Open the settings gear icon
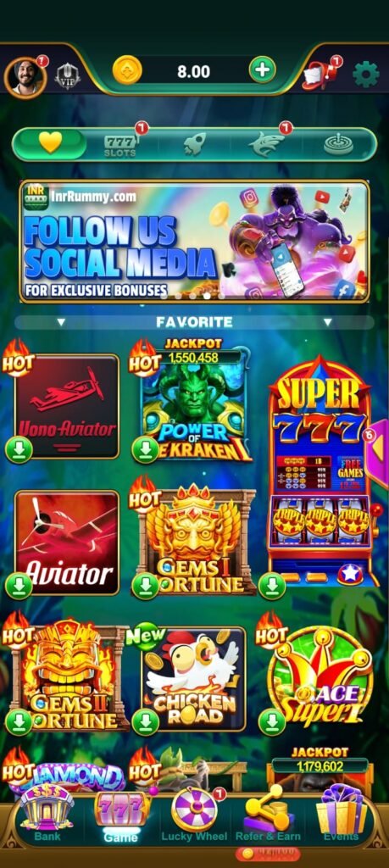Screen dimensions: 389x868 click(x=366, y=75)
